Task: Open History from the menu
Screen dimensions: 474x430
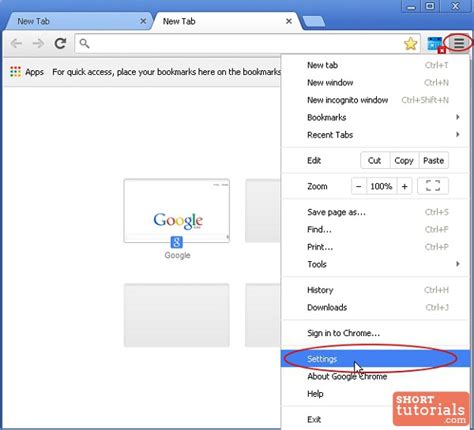Action: 375,290
